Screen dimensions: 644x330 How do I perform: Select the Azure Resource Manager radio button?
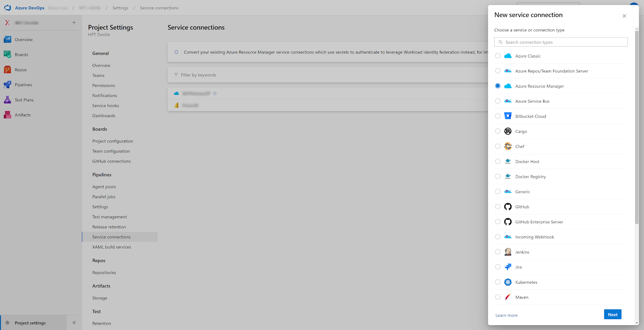click(x=498, y=86)
